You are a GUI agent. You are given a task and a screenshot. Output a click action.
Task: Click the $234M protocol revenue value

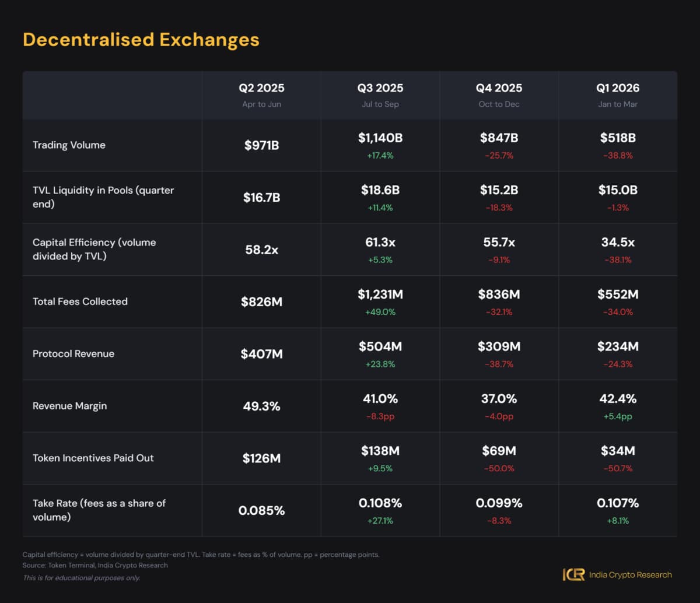[618, 346]
